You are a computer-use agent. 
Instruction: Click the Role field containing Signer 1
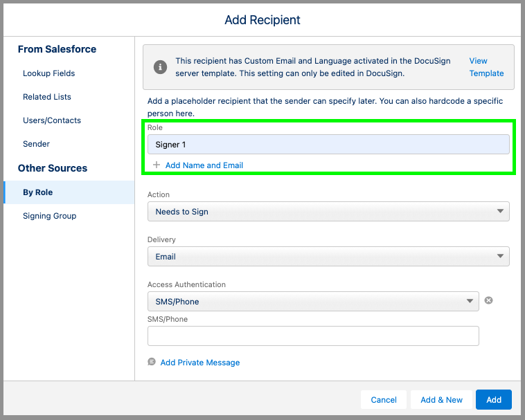tap(328, 145)
